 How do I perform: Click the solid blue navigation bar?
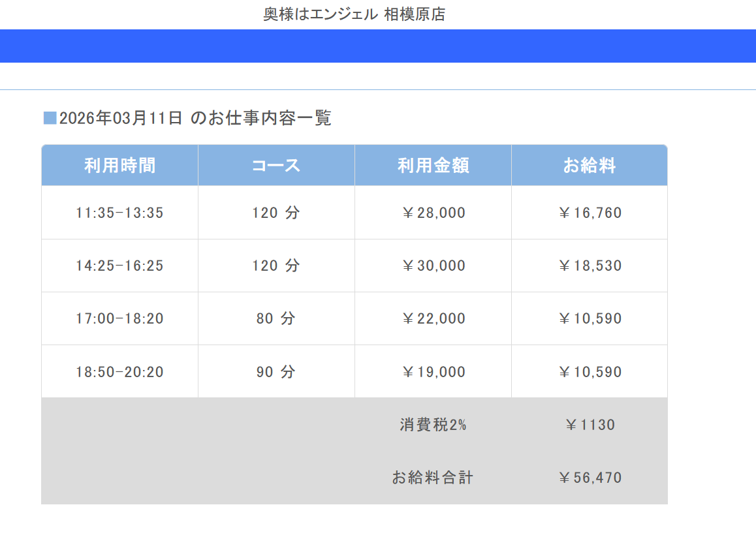(x=378, y=46)
